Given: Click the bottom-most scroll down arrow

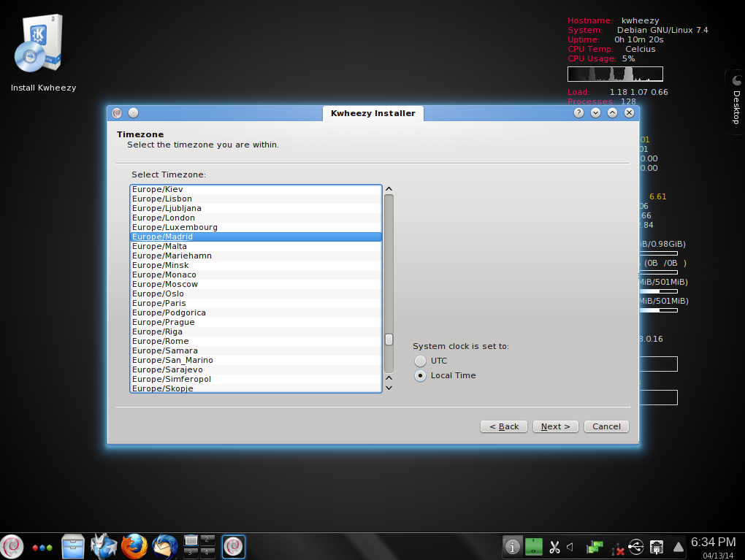Looking at the screenshot, I should tap(389, 388).
